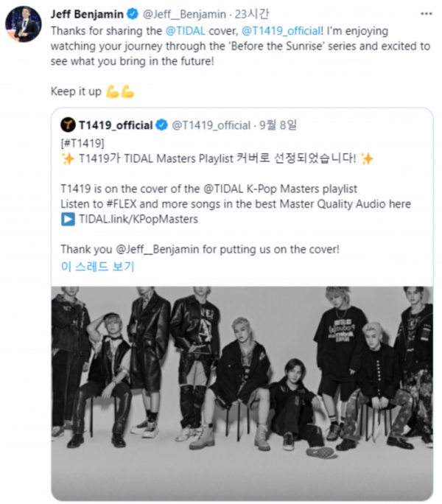Click the T1419_official display name in quoted tweet
The width and height of the screenshot is (442, 504).
tap(116, 125)
